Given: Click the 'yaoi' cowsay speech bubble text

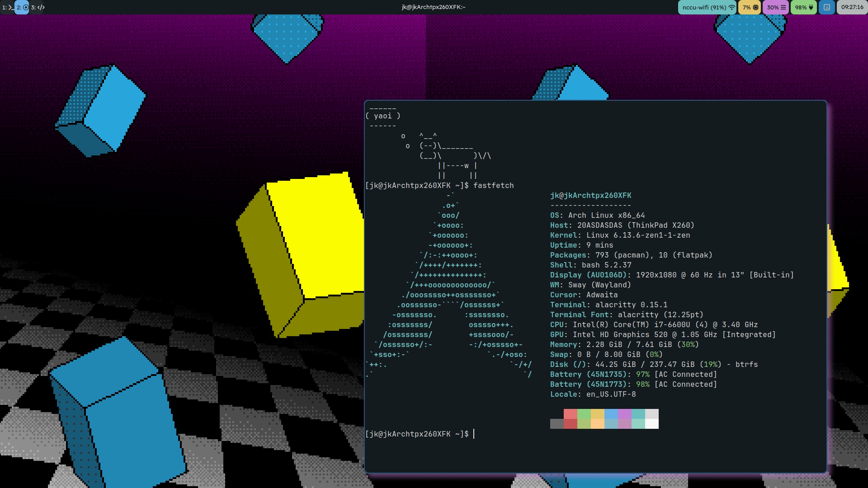Looking at the screenshot, I should click(x=382, y=116).
